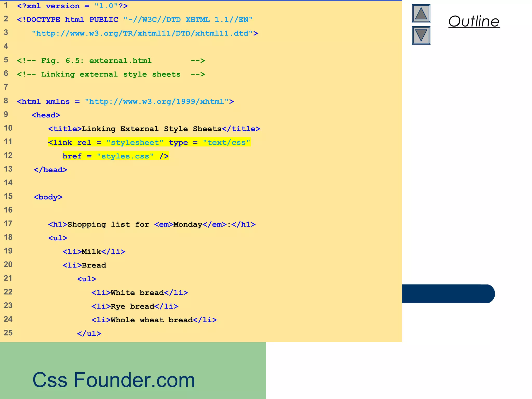
Task: Click the 'text/css' type value
Action: click(227, 142)
